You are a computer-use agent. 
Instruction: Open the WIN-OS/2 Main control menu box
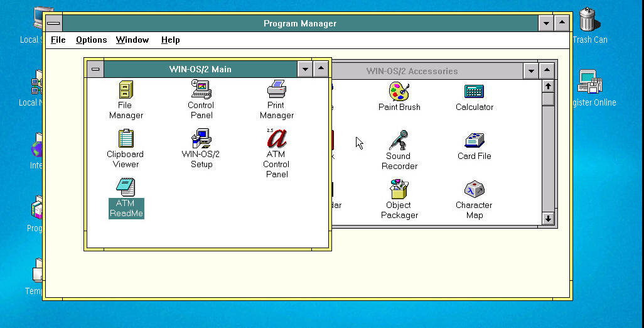pos(95,69)
